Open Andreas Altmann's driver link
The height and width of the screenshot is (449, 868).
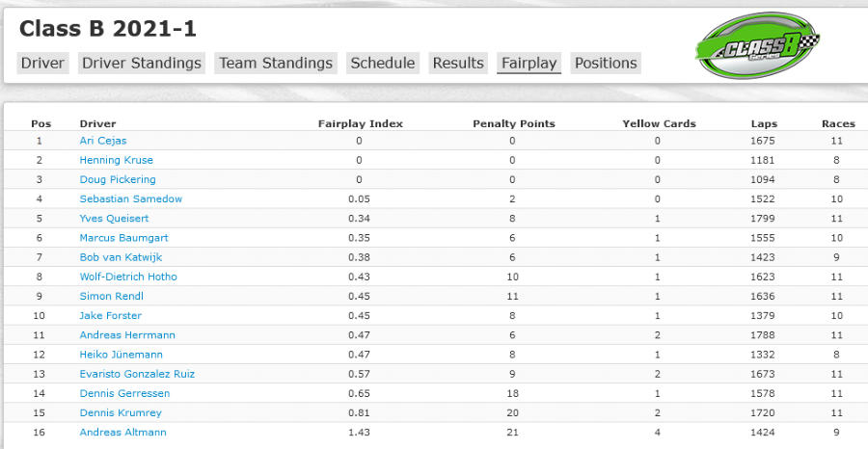pyautogui.click(x=122, y=432)
